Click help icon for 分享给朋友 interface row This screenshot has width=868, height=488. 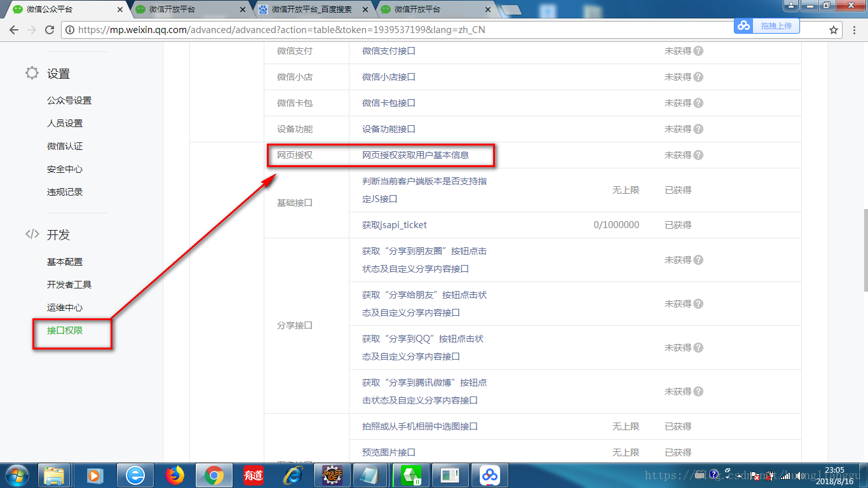[x=698, y=304]
